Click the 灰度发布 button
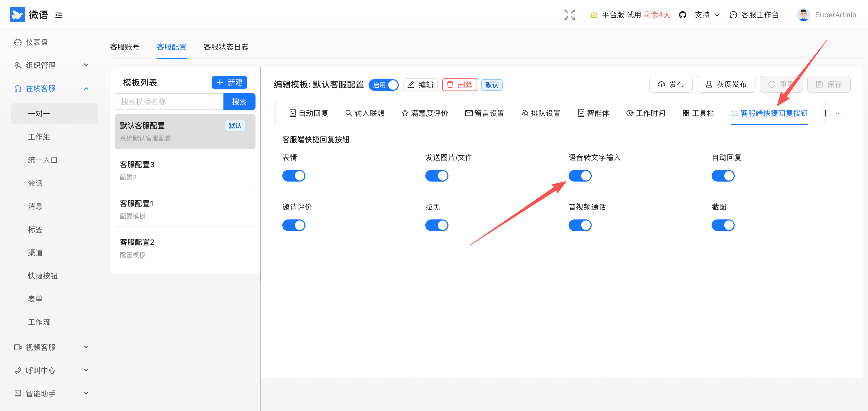868x411 pixels. (x=726, y=84)
